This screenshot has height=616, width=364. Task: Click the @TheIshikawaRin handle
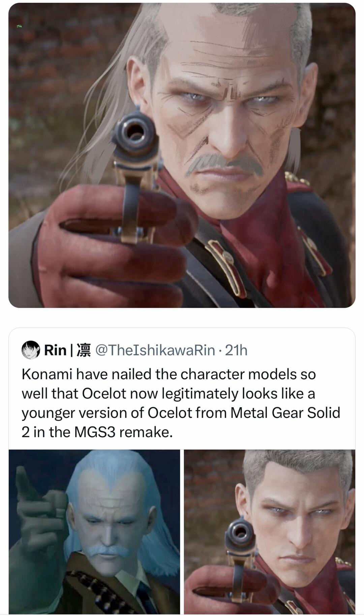[x=156, y=351]
